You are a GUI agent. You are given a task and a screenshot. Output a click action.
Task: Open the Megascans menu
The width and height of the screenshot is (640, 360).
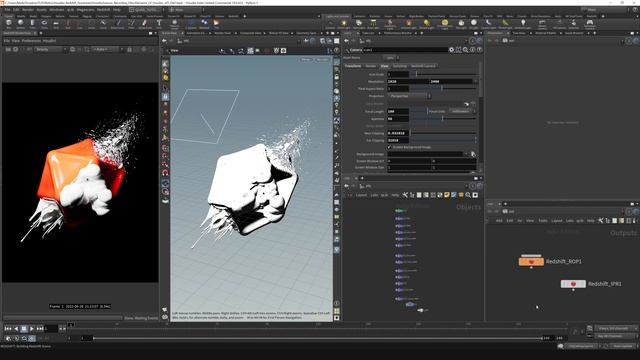coord(85,9)
